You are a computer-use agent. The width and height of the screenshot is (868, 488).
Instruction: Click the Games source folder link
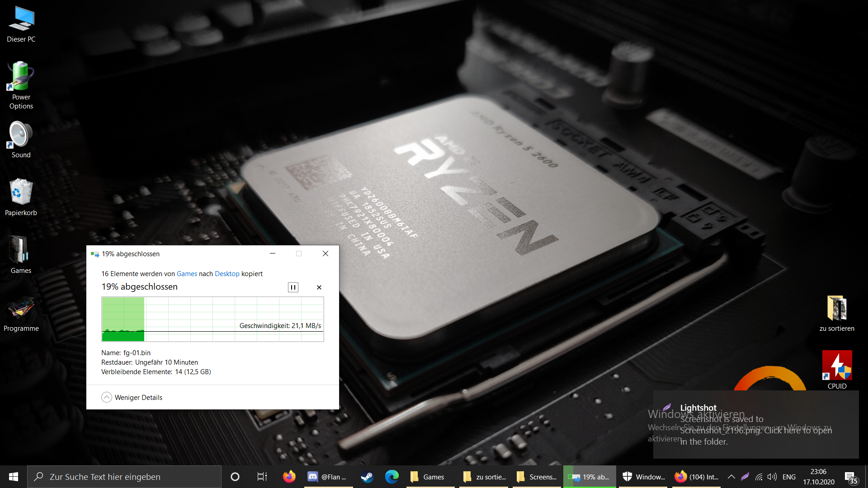pos(187,274)
